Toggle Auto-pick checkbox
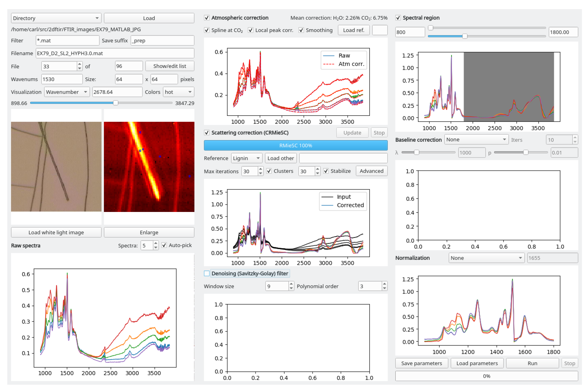The image size is (588, 391). point(164,245)
